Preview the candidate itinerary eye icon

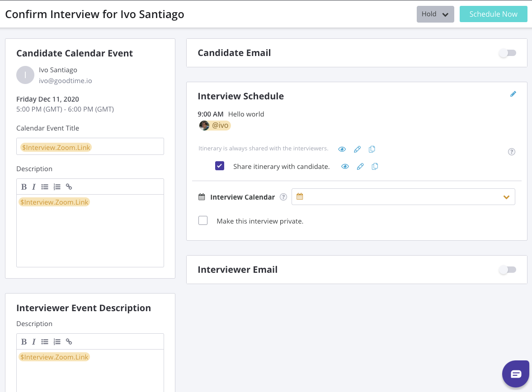point(345,167)
